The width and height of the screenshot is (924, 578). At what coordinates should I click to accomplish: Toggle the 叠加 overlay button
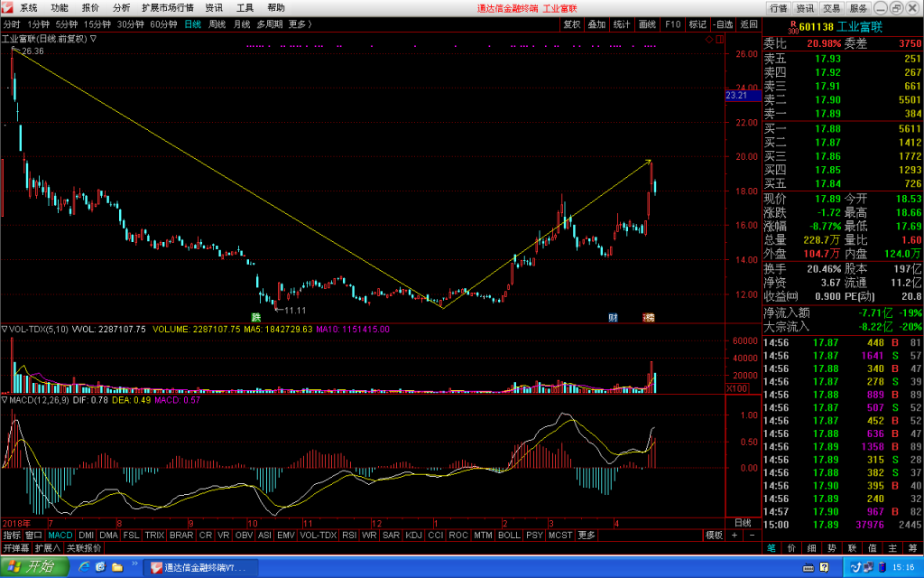(x=596, y=24)
